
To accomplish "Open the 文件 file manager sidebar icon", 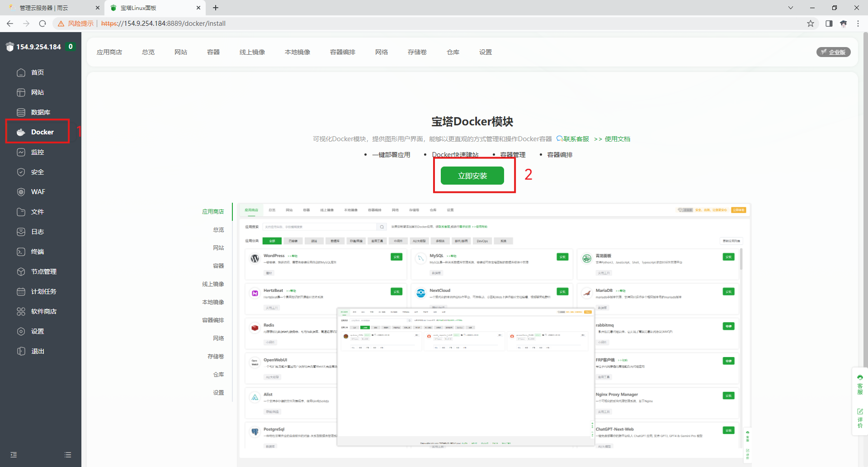I will pyautogui.click(x=37, y=211).
